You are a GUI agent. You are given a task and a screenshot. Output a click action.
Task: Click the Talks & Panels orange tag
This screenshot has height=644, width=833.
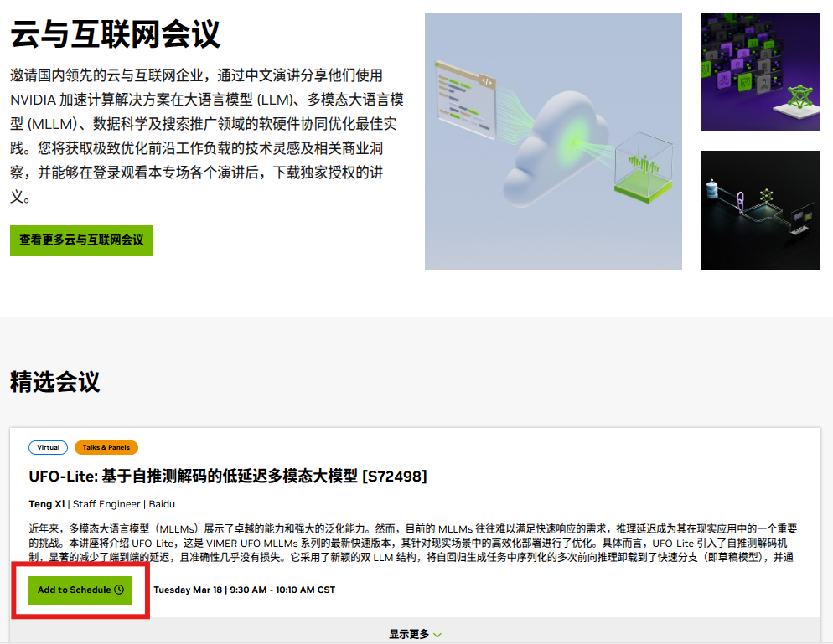coord(106,447)
